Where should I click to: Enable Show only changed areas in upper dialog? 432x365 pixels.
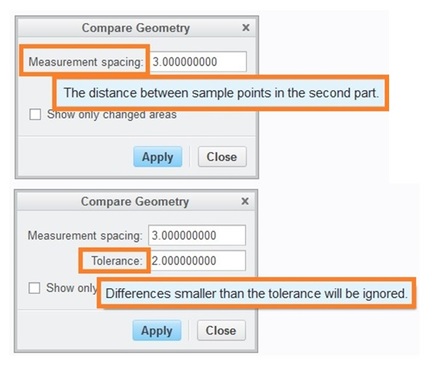(35, 114)
